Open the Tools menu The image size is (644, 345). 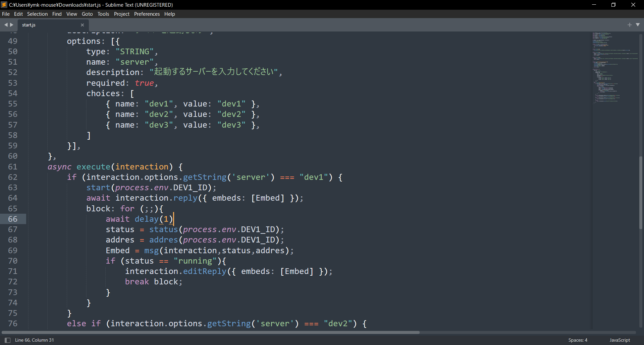103,14
